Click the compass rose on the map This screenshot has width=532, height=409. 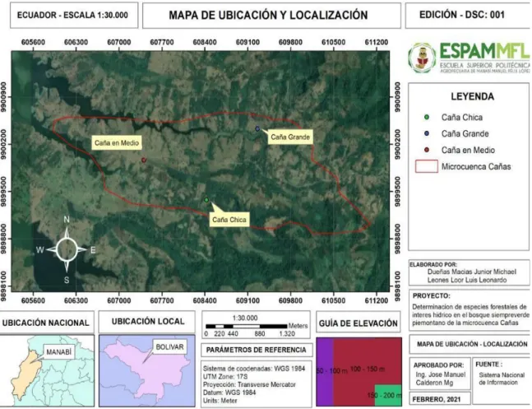coord(67,249)
